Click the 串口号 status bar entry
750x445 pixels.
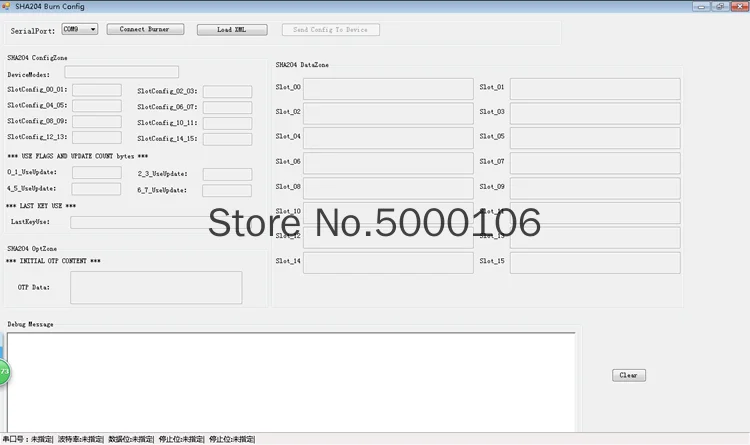(x=28, y=439)
